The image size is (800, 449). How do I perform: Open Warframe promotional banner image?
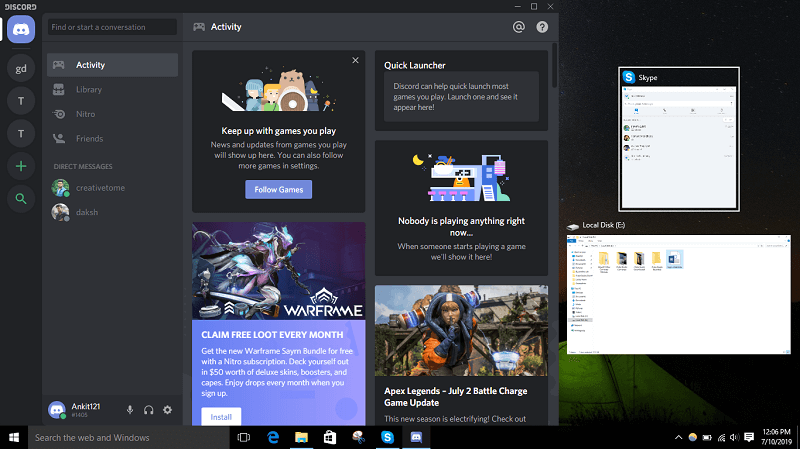click(279, 271)
